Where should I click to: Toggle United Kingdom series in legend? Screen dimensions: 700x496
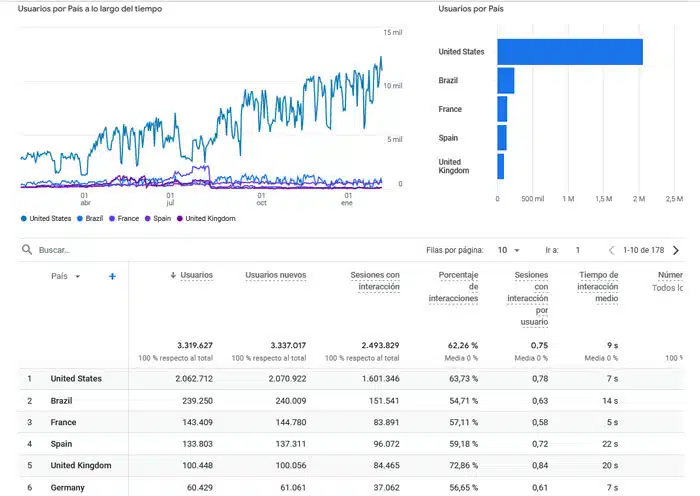coord(206,218)
